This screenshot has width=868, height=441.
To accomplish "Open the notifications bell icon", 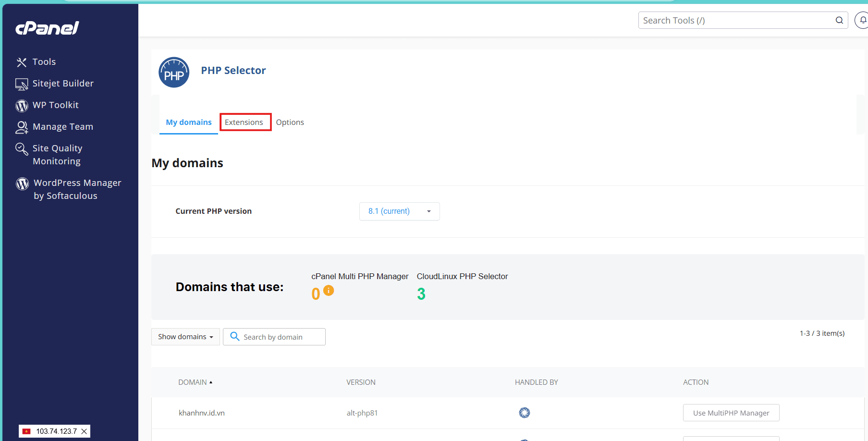I will (863, 20).
